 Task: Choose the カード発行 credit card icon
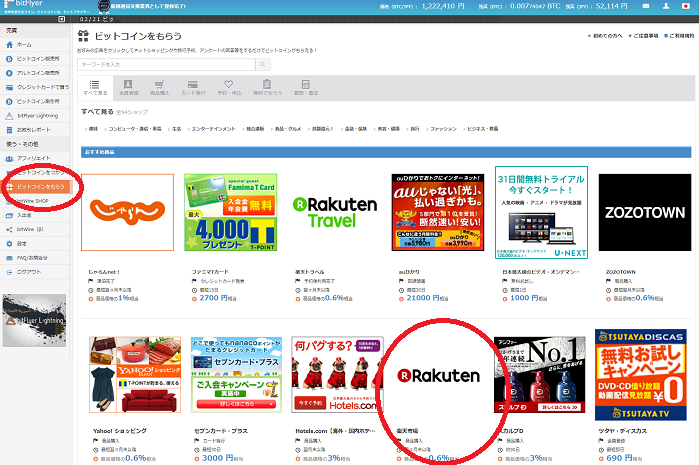pyautogui.click(x=193, y=88)
